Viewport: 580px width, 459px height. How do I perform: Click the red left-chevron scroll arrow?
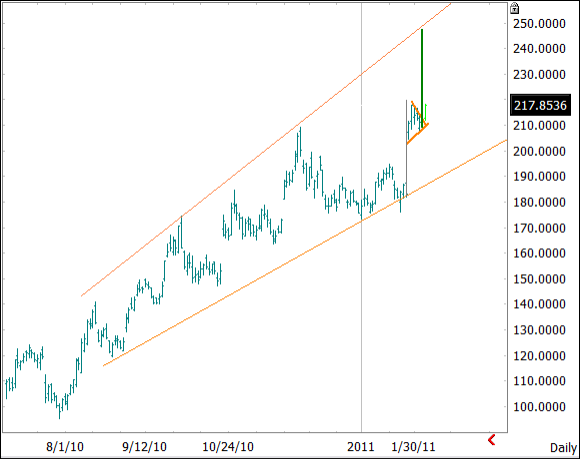tap(492, 440)
